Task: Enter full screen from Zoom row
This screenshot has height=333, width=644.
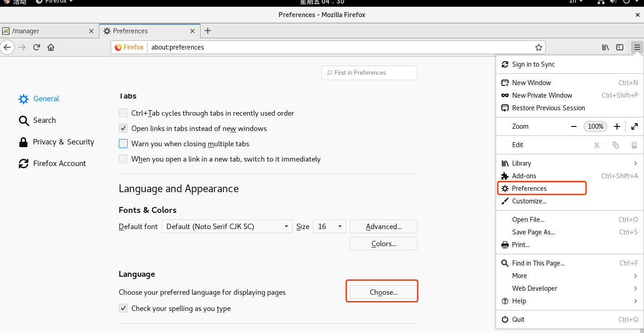Action: [634, 126]
